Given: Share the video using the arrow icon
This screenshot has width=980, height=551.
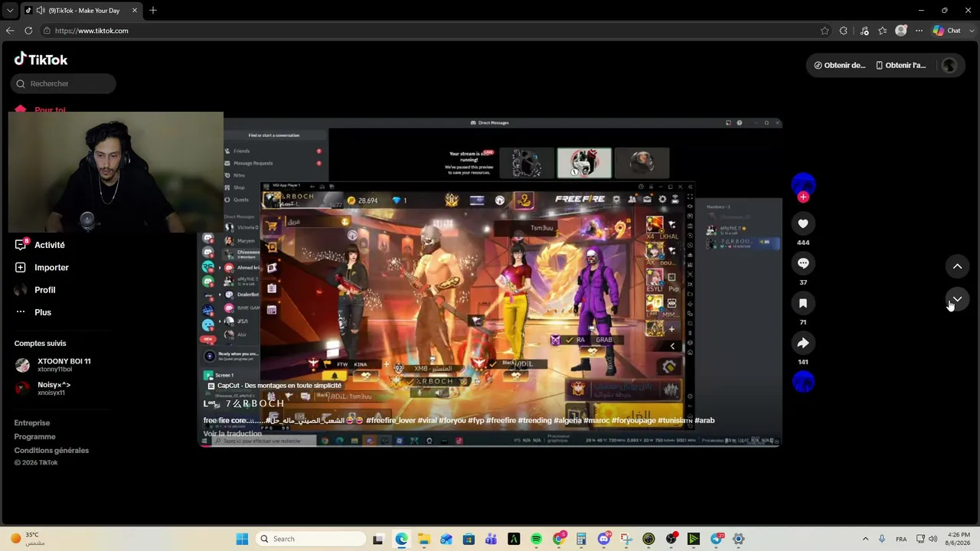Looking at the screenshot, I should (803, 343).
